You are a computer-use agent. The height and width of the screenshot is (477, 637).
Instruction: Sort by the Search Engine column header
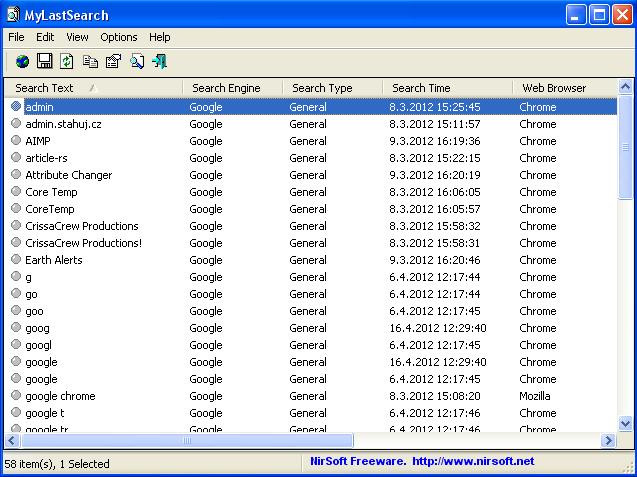232,88
